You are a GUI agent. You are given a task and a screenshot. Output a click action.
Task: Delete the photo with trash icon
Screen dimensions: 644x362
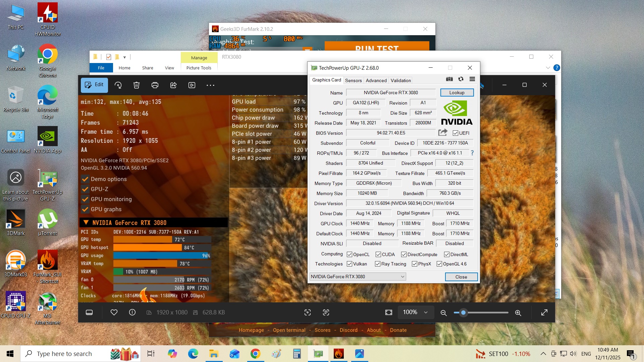[x=137, y=85]
